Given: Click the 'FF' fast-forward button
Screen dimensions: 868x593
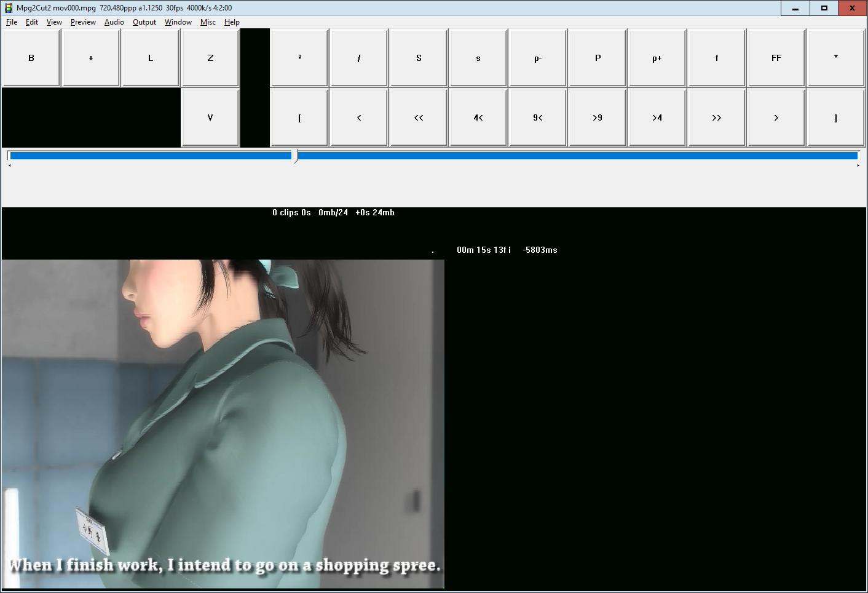Looking at the screenshot, I should [x=776, y=58].
